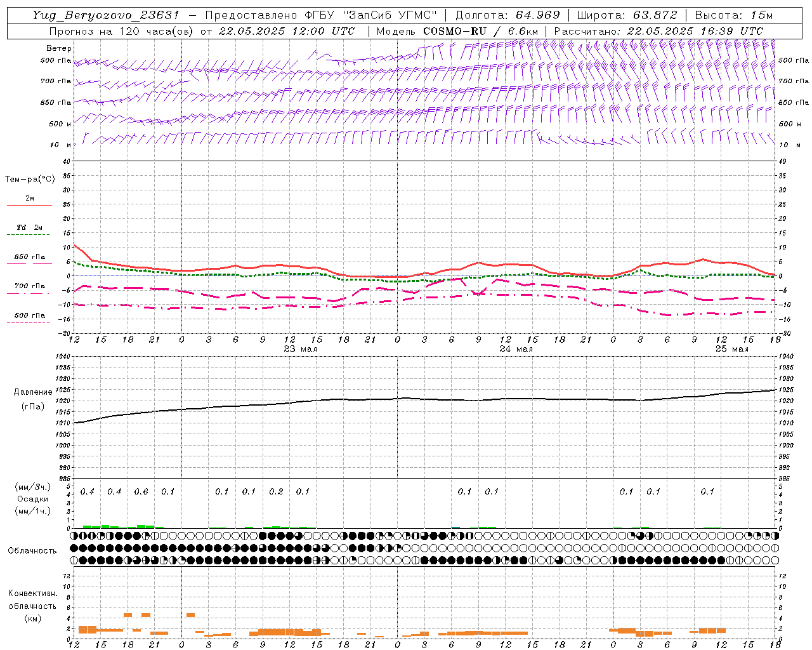The image size is (812, 650).
Task: Click the 700 гПа temperature legend entry
Action: point(30,286)
